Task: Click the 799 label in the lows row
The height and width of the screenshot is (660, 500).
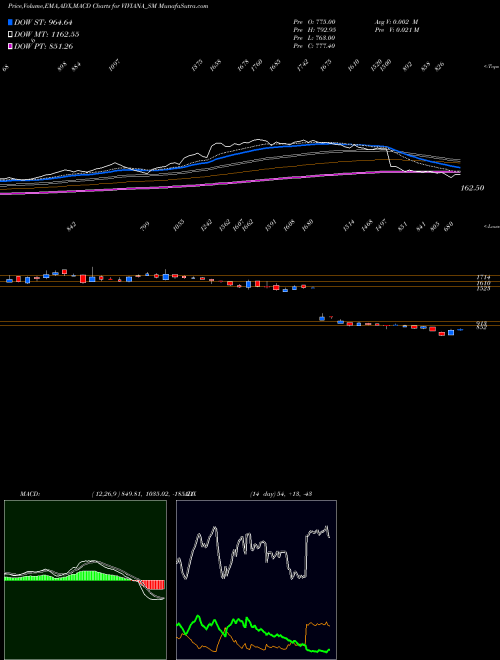Action: (144, 226)
